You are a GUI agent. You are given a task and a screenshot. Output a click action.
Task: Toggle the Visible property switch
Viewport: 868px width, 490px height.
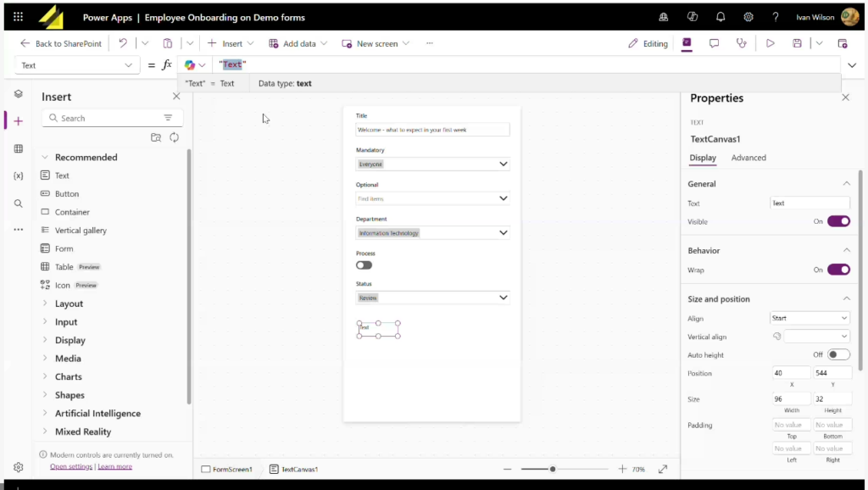(x=837, y=221)
